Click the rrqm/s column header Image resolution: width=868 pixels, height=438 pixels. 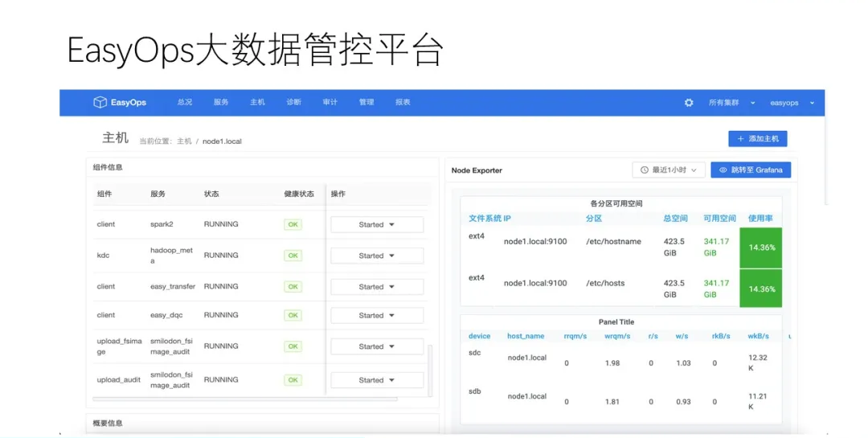(575, 336)
